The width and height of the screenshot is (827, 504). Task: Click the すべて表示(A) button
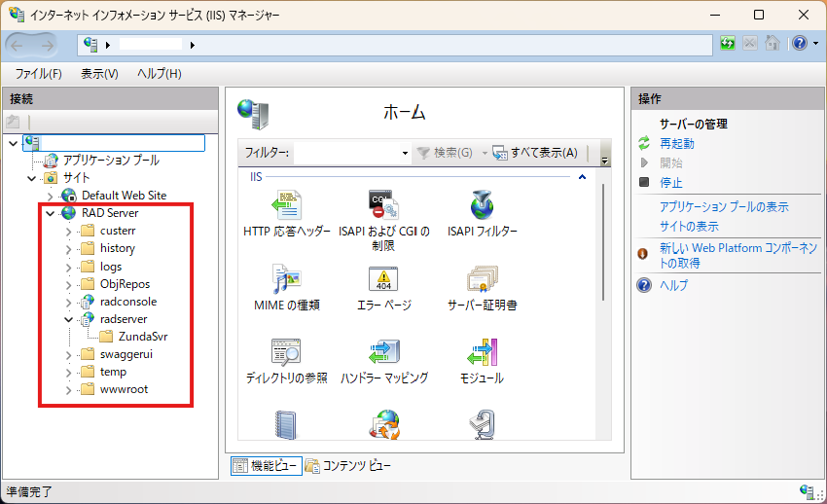[x=535, y=153]
